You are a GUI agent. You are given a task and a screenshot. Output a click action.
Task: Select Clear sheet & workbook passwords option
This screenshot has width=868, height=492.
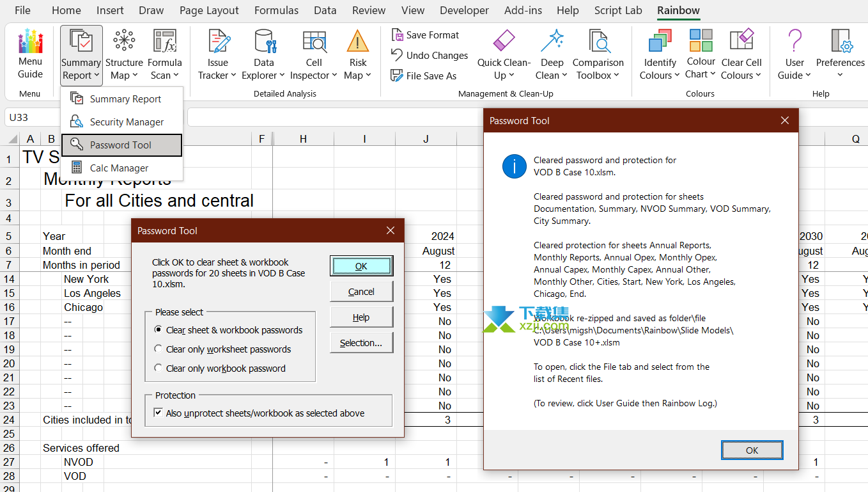[x=159, y=330]
